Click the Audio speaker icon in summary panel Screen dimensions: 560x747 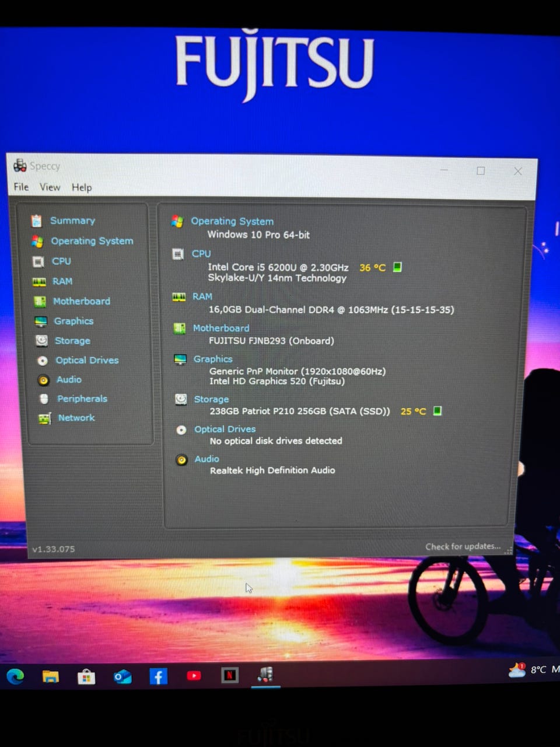(x=181, y=460)
